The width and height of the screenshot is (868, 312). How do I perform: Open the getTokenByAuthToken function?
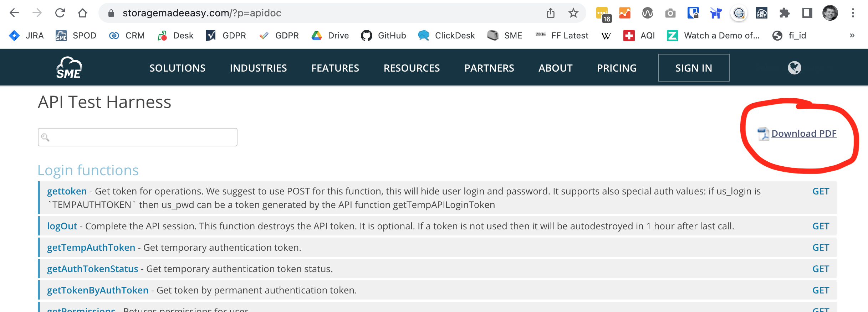click(98, 290)
